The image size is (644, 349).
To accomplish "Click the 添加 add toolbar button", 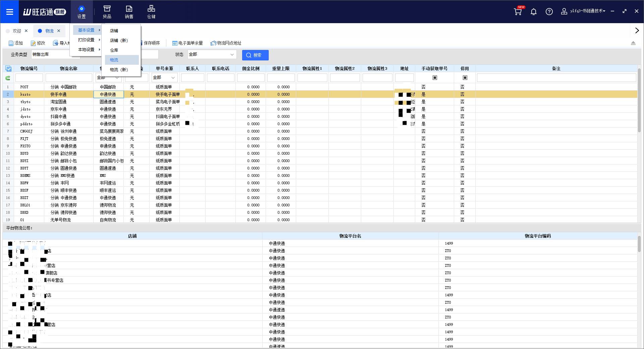I will click(x=16, y=43).
